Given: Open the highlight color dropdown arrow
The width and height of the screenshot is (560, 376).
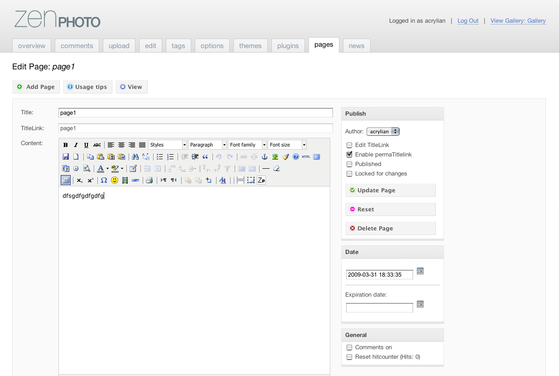Looking at the screenshot, I should [x=122, y=169].
